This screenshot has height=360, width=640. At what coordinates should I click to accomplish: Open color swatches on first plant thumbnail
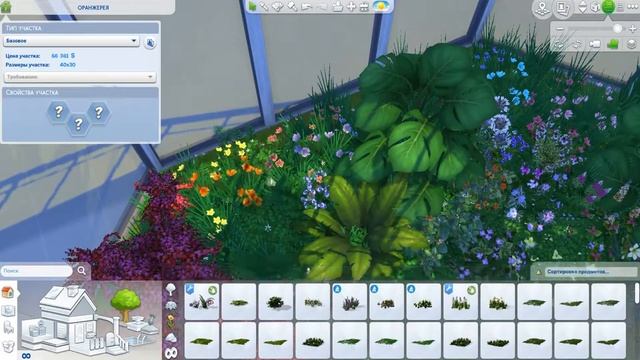click(212, 290)
